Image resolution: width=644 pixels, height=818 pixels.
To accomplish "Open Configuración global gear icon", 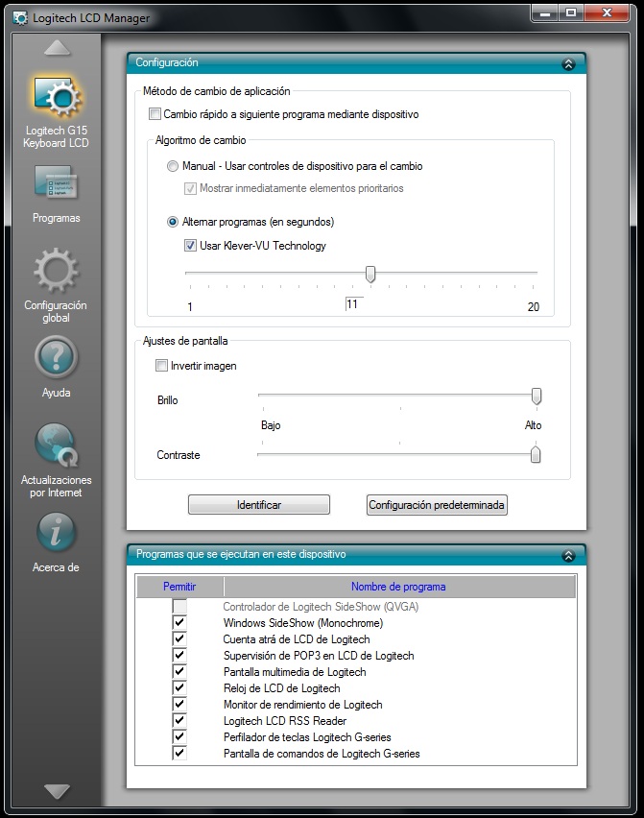I will tap(56, 271).
